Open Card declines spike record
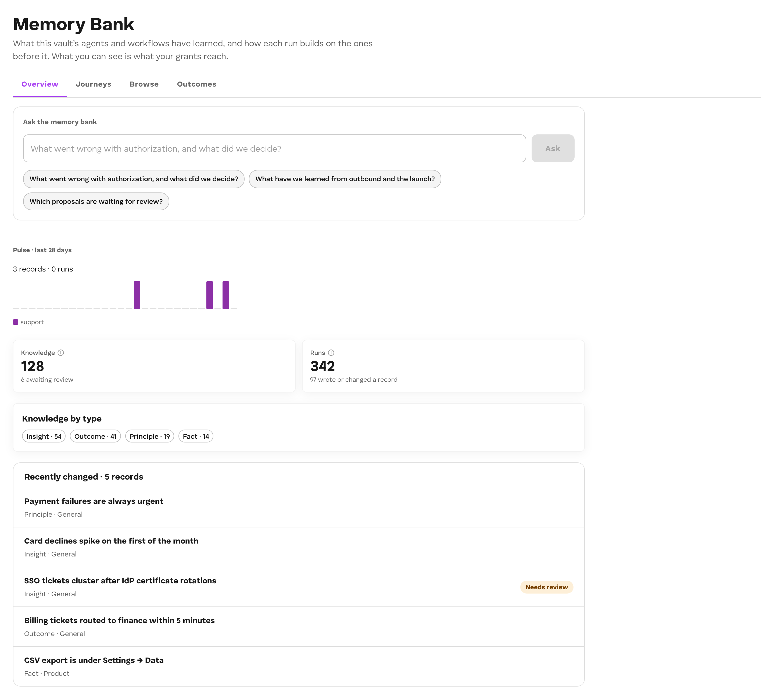The height and width of the screenshot is (700, 774). (x=299, y=547)
